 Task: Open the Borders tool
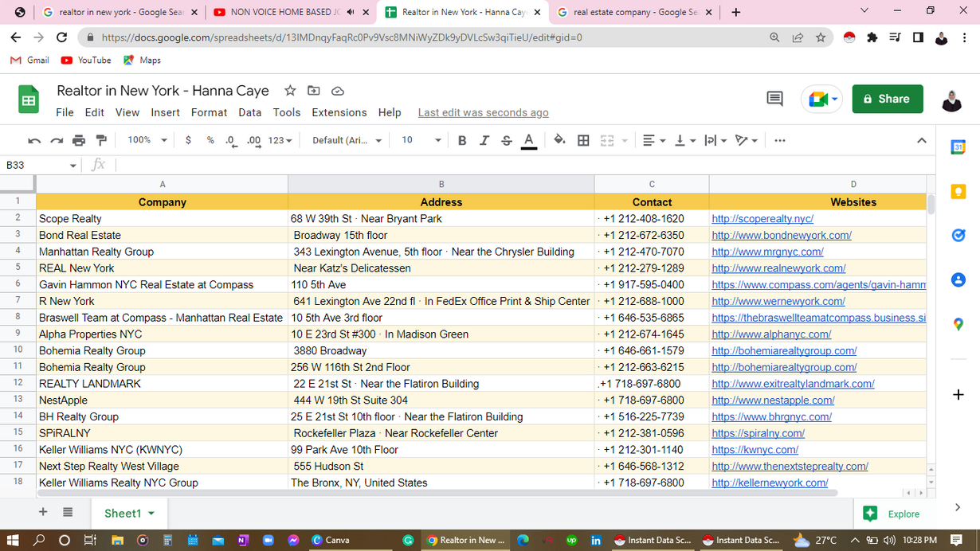(583, 140)
